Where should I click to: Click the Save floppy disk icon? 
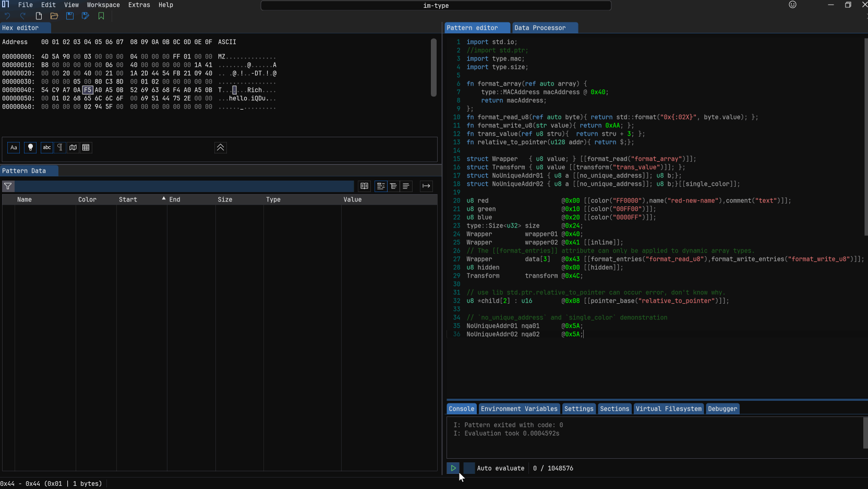(70, 16)
